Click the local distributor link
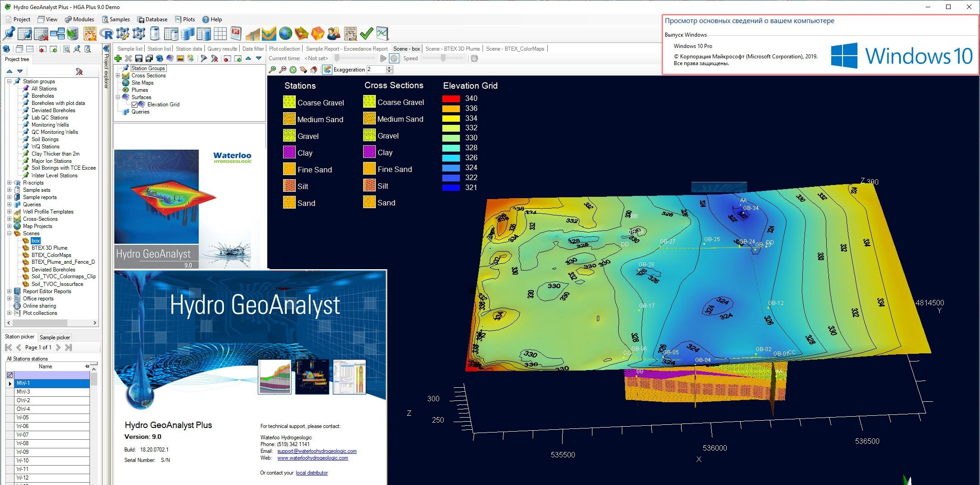980x485 pixels. [x=312, y=473]
